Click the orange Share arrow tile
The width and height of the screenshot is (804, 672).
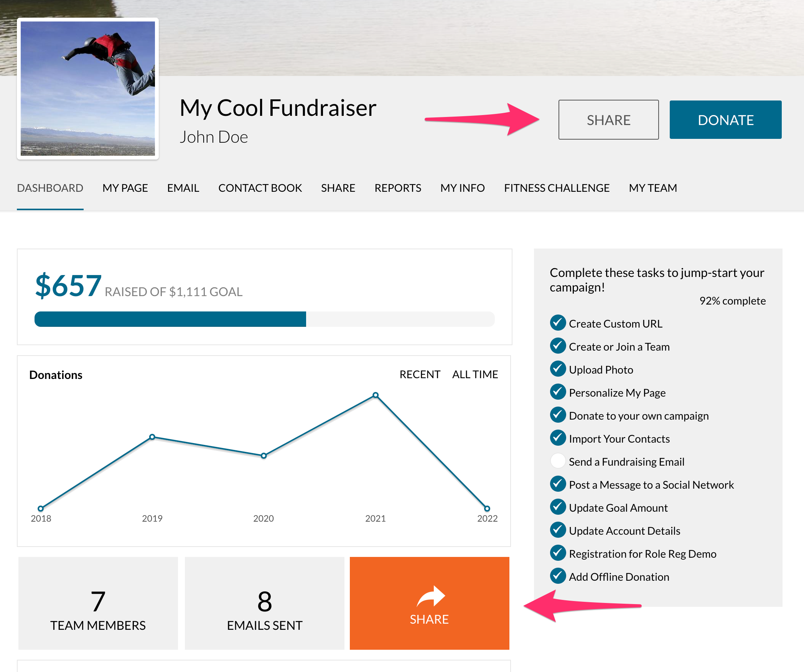click(429, 603)
